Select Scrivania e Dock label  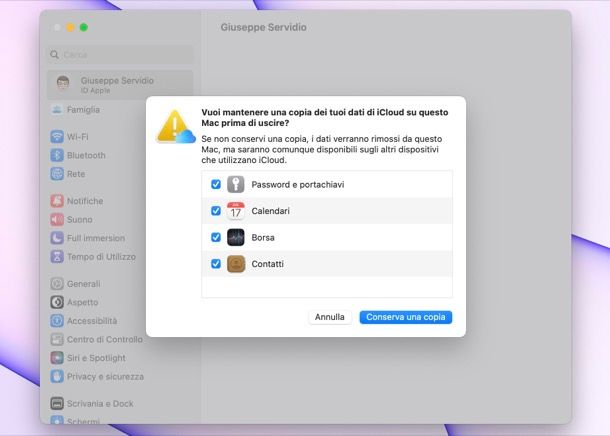100,404
